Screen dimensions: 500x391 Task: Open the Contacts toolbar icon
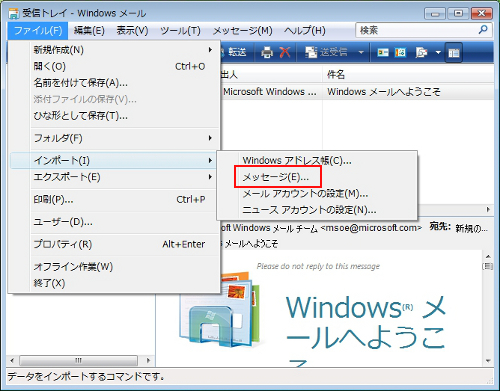coord(383,52)
